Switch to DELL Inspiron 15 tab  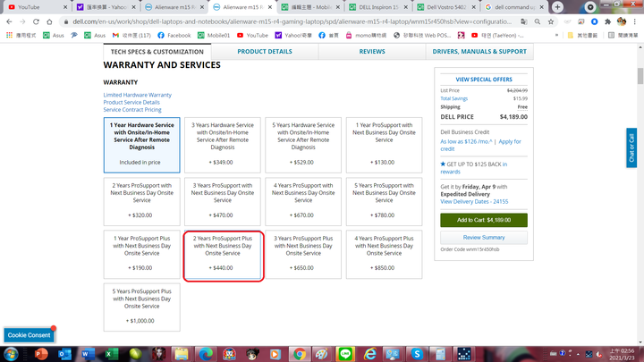pyautogui.click(x=378, y=7)
